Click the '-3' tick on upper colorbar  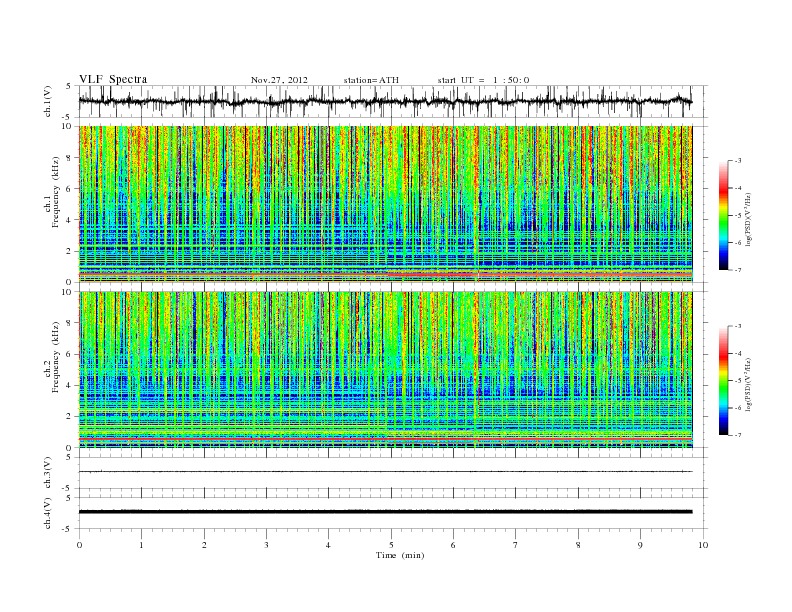737,161
